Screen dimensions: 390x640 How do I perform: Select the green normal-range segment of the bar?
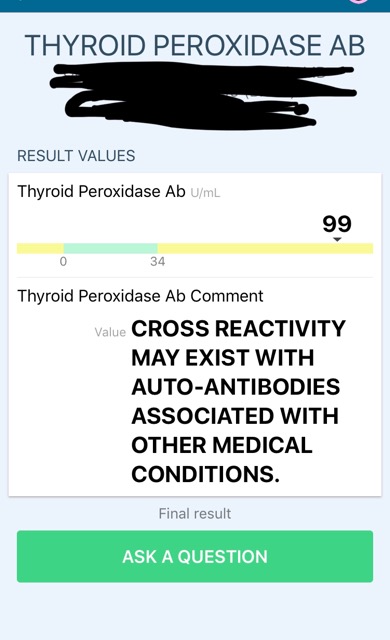click(x=111, y=248)
